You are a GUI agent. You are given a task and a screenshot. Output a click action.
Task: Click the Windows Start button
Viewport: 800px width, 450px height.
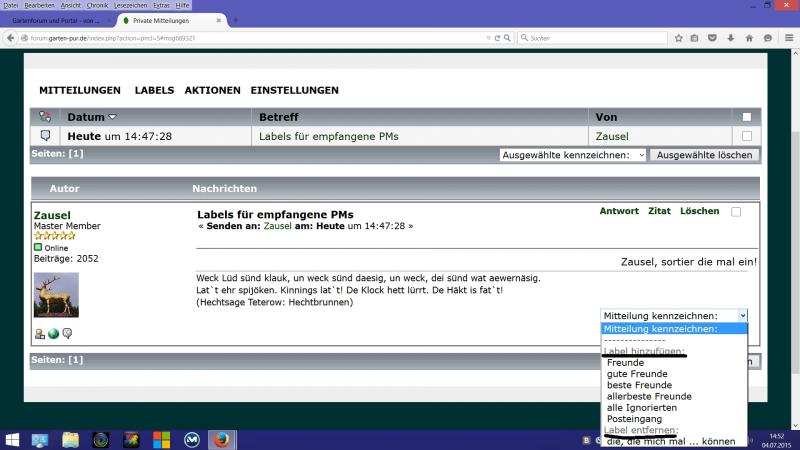coord(14,439)
